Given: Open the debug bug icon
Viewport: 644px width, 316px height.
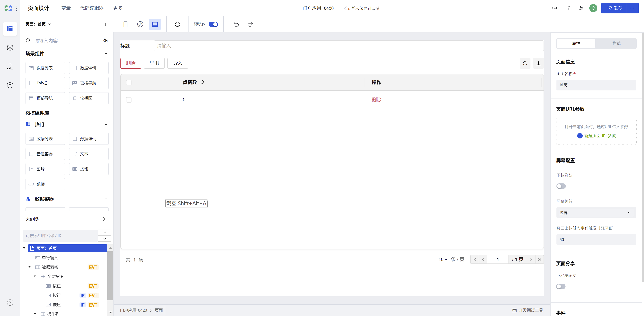Looking at the screenshot, I should 581,8.
